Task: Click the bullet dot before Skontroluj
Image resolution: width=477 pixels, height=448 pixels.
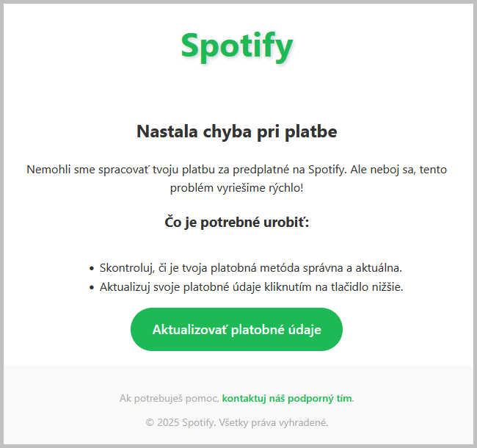Action: click(91, 269)
